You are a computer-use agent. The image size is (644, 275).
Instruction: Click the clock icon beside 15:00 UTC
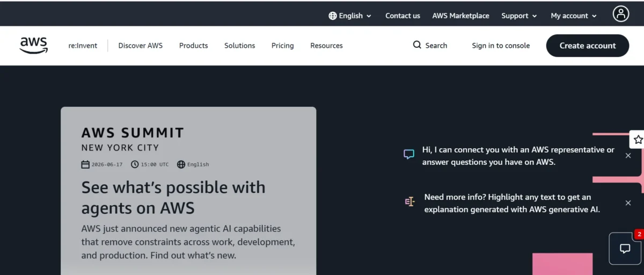[135, 164]
